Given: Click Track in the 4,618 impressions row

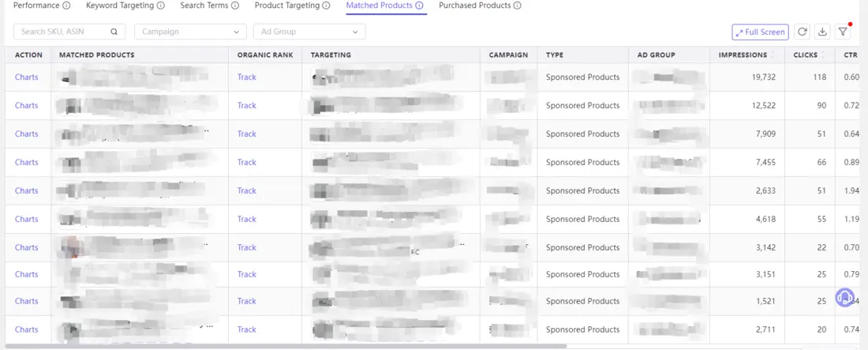Looking at the screenshot, I should (247, 219).
